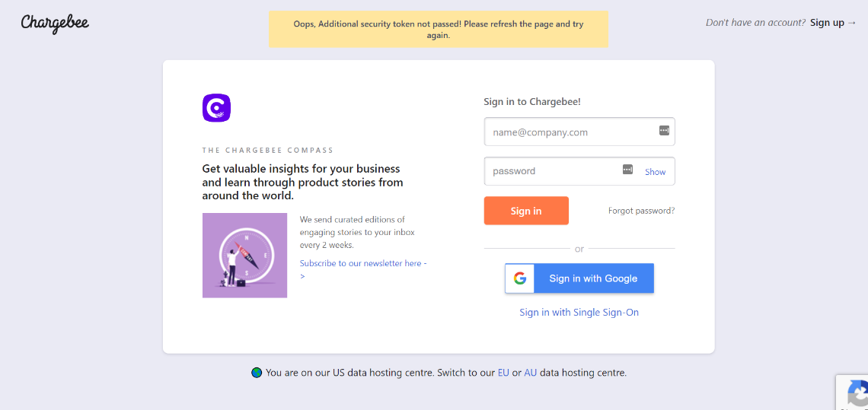This screenshot has height=410, width=868.
Task: Click the password manager icon in email field
Action: [x=664, y=131]
